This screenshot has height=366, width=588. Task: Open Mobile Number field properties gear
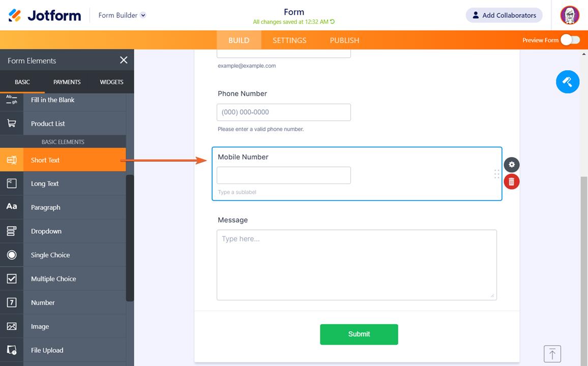coord(512,165)
